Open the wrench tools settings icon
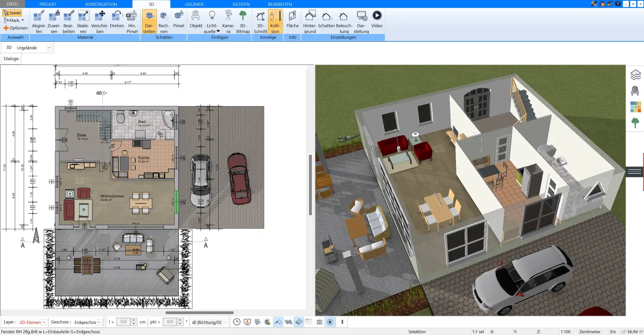The image size is (644, 335). tap(594, 4)
